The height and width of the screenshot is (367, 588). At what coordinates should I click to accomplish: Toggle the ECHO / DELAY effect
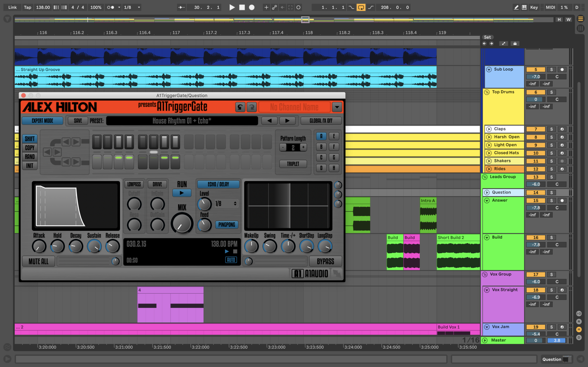tap(218, 184)
